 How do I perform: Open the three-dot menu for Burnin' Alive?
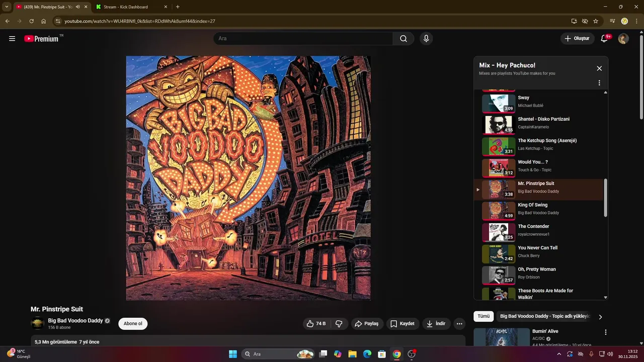[x=606, y=332]
